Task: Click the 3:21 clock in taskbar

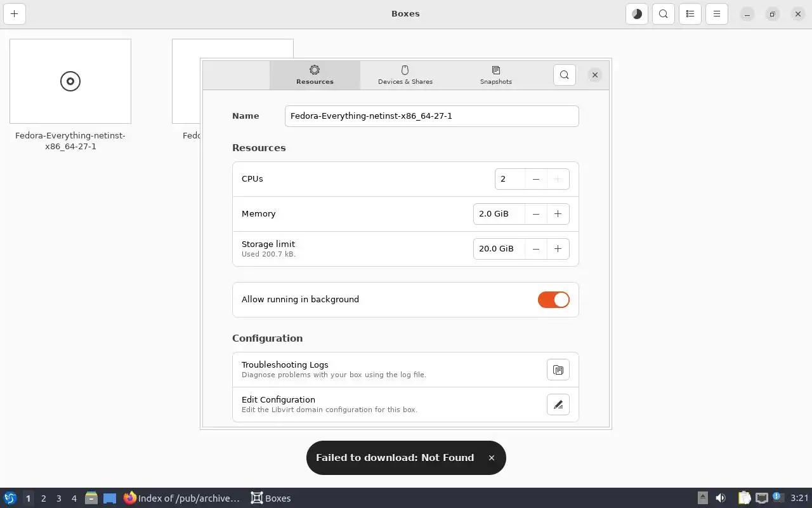Action: [x=799, y=498]
